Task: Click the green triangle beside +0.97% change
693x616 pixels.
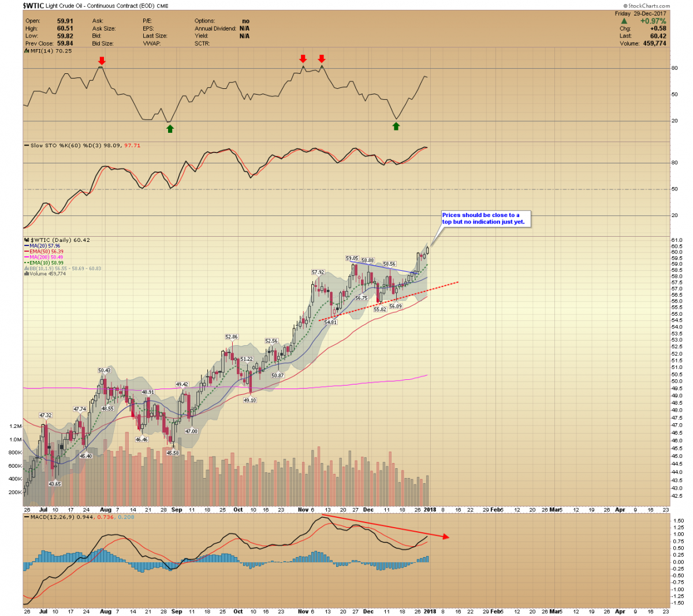Action: [624, 21]
